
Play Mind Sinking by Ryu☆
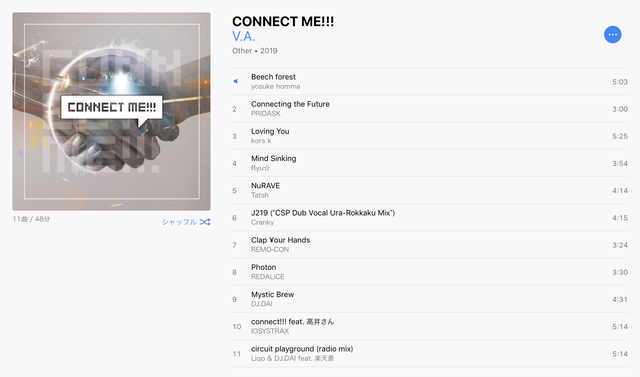pyautogui.click(x=430, y=163)
